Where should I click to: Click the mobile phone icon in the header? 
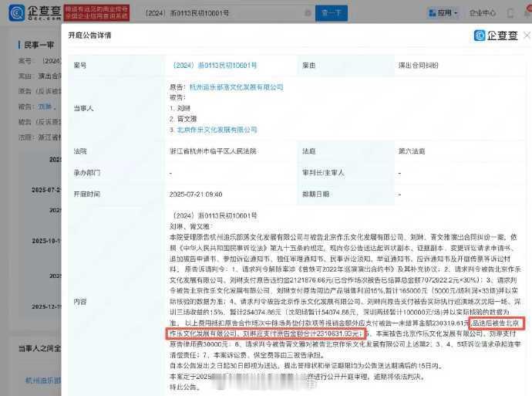point(510,13)
